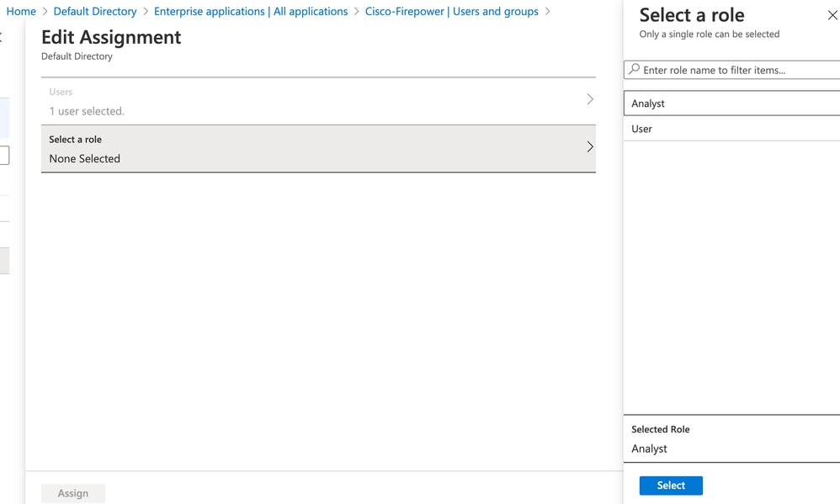Click the greyed-out Assign button

click(x=73, y=493)
